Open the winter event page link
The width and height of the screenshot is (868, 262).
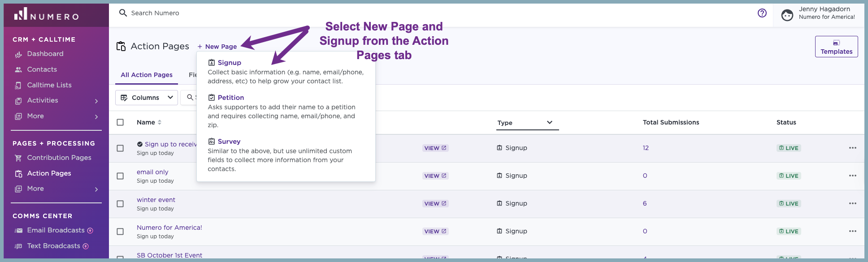click(x=156, y=200)
